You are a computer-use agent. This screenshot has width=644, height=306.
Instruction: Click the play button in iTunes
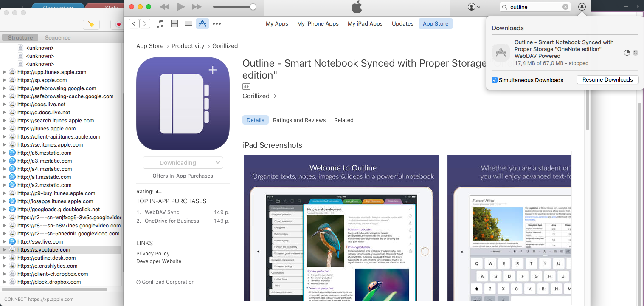point(180,7)
